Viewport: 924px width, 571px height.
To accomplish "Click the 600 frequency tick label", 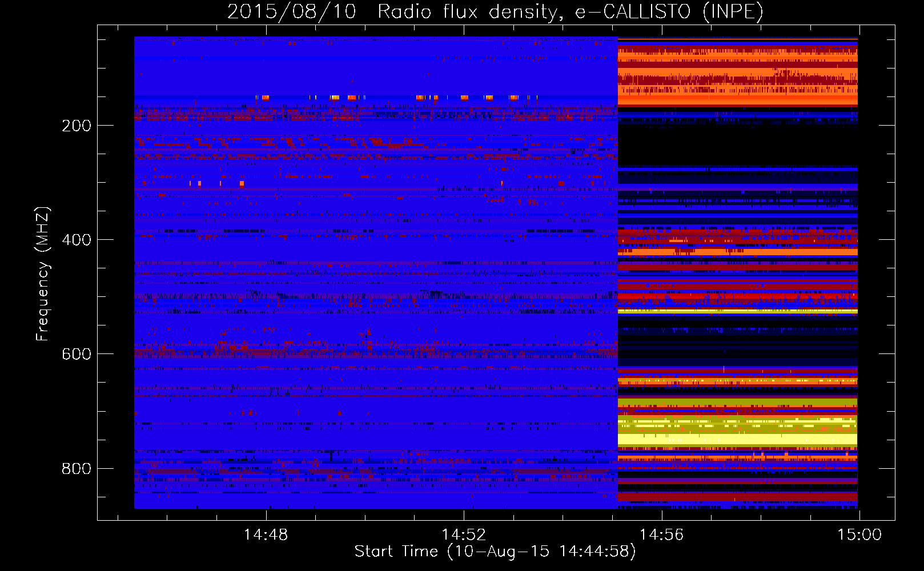I will tap(77, 354).
